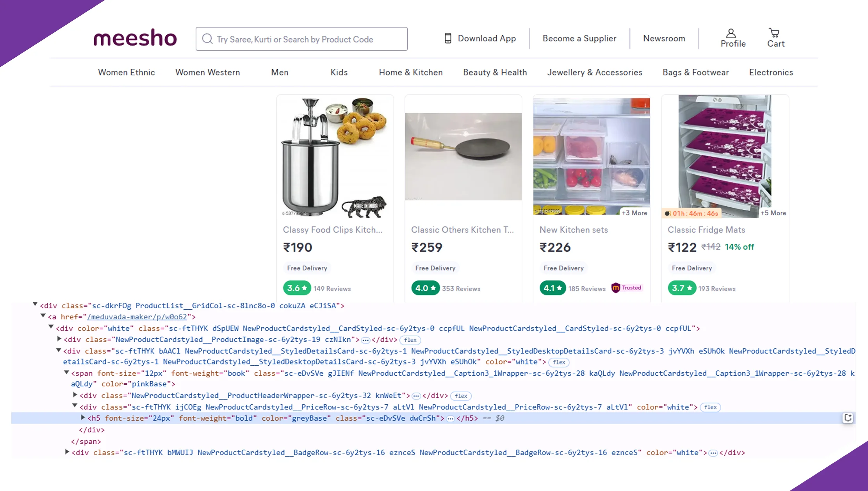Open the Cart icon

[774, 33]
